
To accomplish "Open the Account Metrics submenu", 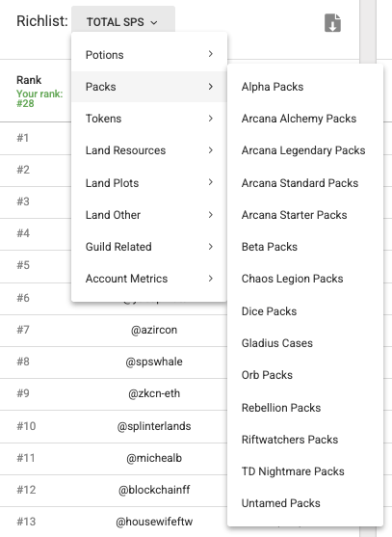I will (149, 279).
